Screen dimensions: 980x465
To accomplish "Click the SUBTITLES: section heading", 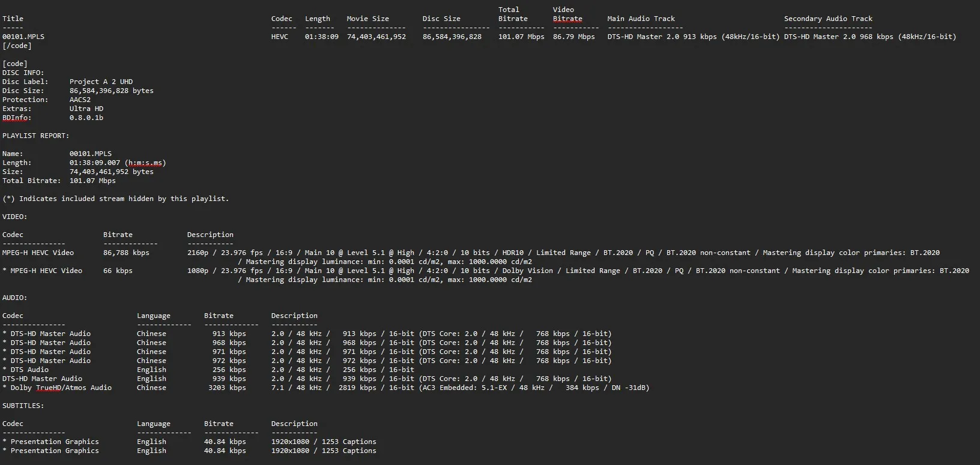I will tap(23, 406).
